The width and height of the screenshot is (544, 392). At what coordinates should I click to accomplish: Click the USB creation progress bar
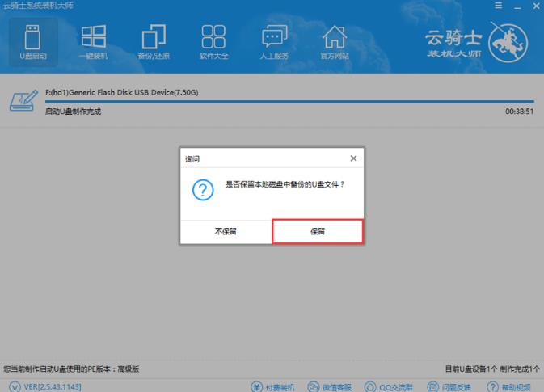[289, 101]
